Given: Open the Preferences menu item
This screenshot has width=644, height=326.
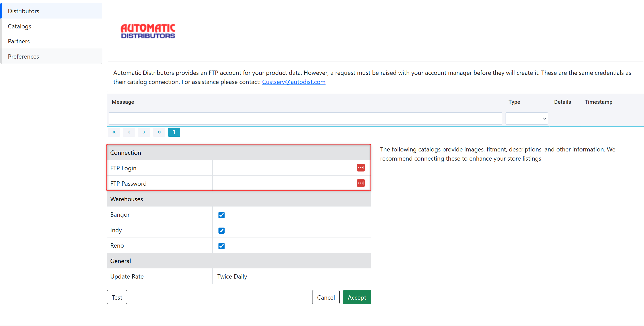Looking at the screenshot, I should tap(23, 57).
